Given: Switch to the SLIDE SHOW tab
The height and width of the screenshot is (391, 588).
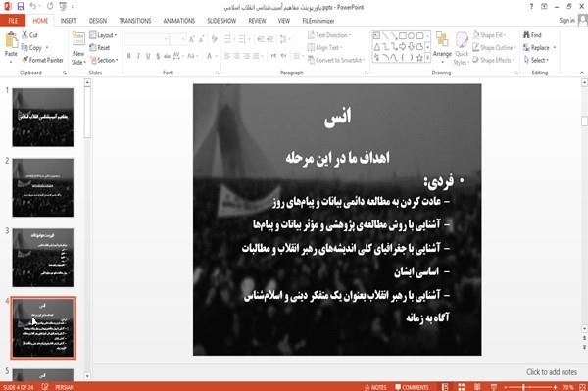Looking at the screenshot, I should pos(221,21).
